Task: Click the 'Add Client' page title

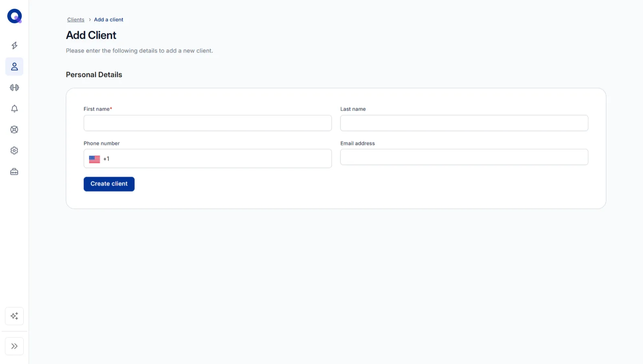Action: tap(91, 35)
